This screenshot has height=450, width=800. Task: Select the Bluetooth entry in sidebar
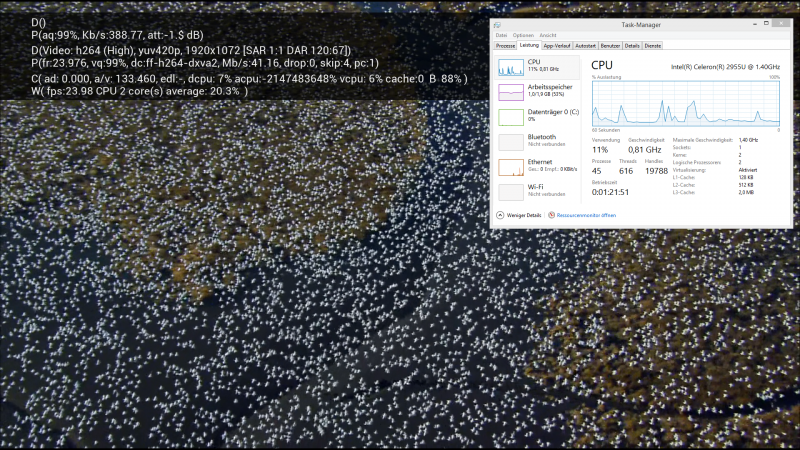click(x=538, y=142)
